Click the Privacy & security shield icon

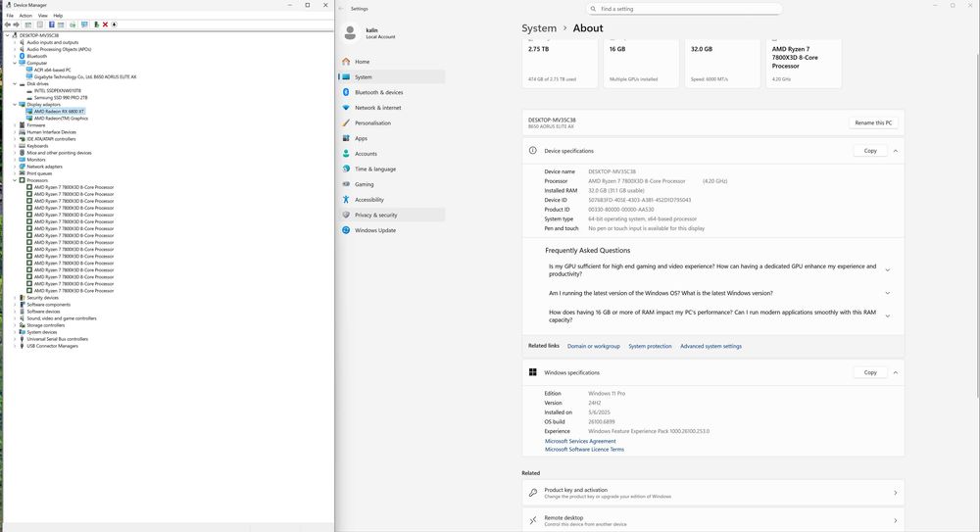point(346,215)
